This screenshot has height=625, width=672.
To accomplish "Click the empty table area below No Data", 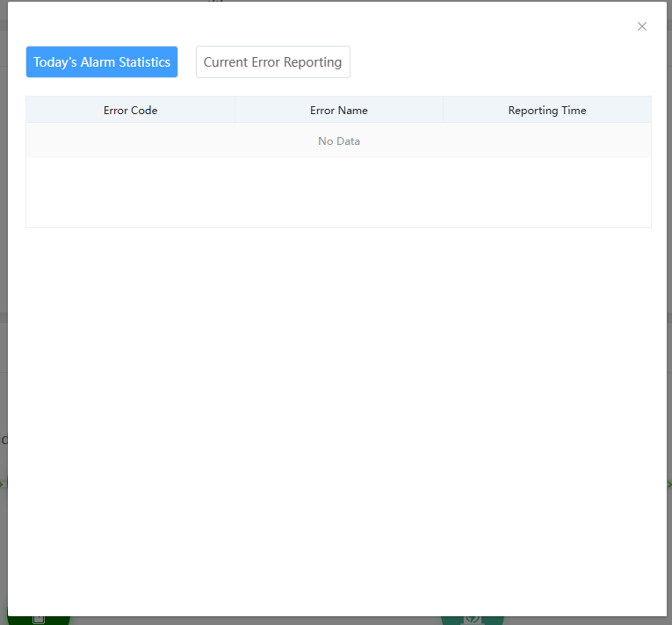I will [339, 193].
